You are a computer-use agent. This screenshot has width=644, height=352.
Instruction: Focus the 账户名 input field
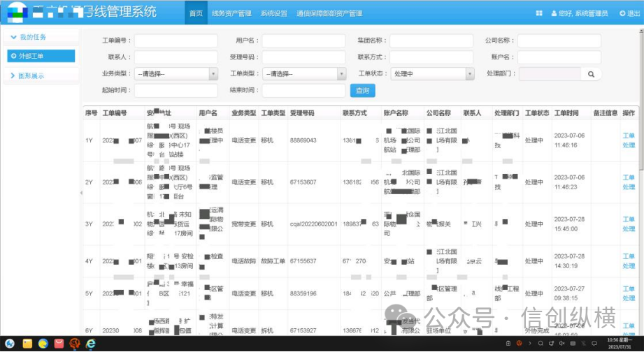559,57
